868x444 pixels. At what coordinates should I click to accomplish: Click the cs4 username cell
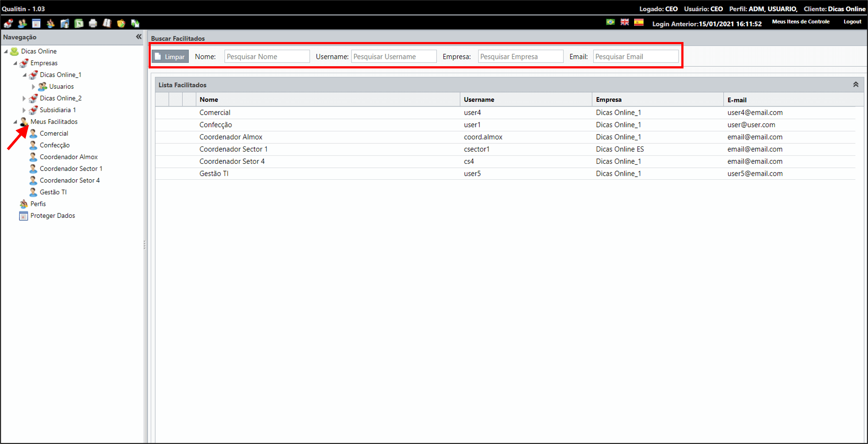(x=469, y=161)
